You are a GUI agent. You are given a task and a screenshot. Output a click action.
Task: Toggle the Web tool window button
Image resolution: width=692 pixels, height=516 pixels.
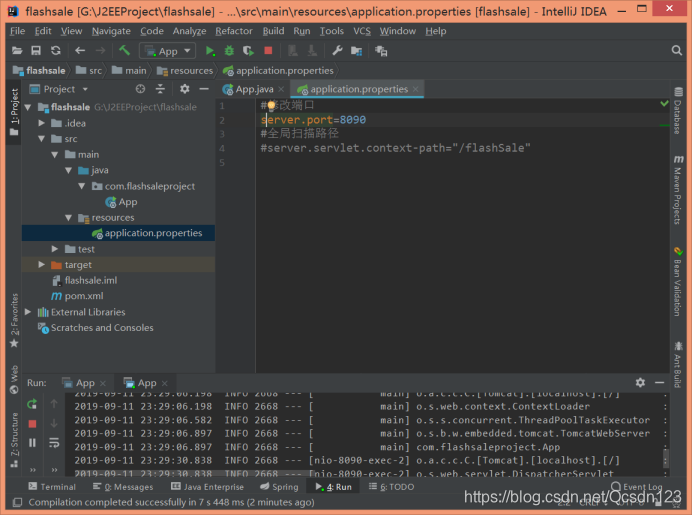point(14,380)
